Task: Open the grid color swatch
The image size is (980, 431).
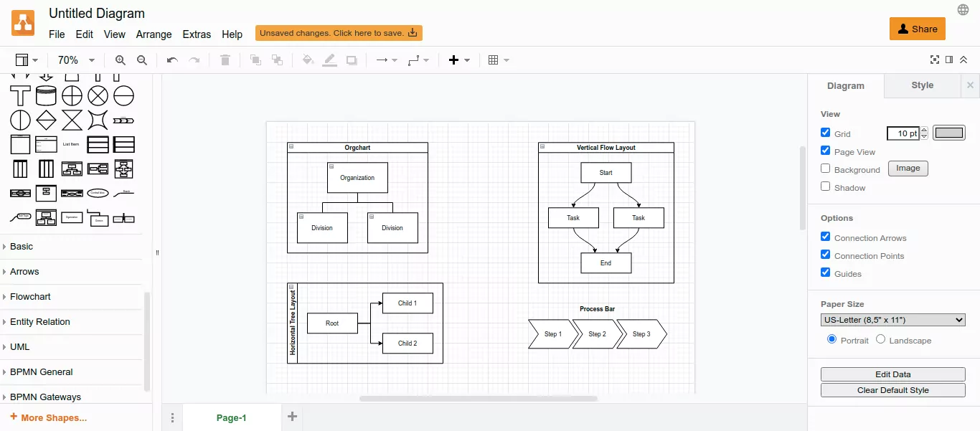Action: 949,133
